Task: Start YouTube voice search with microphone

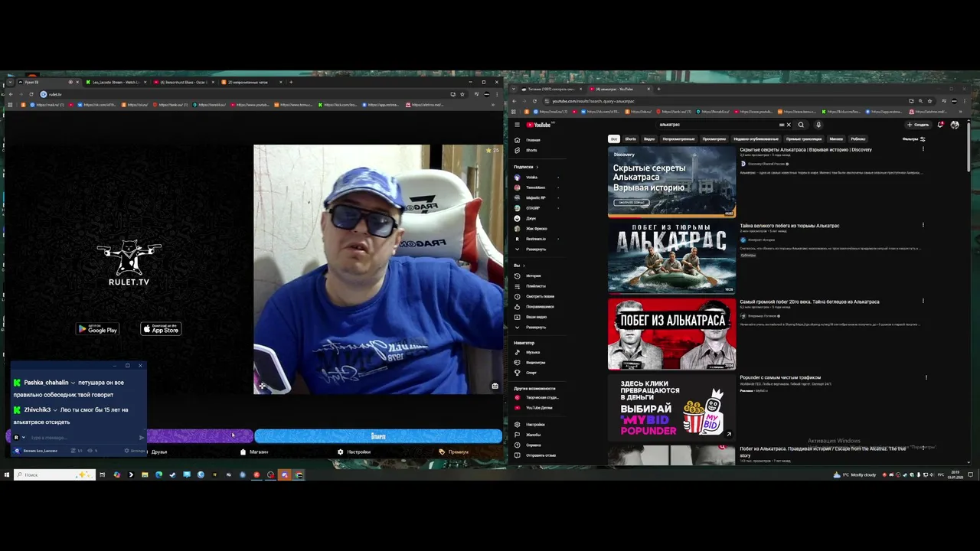Action: tap(818, 125)
